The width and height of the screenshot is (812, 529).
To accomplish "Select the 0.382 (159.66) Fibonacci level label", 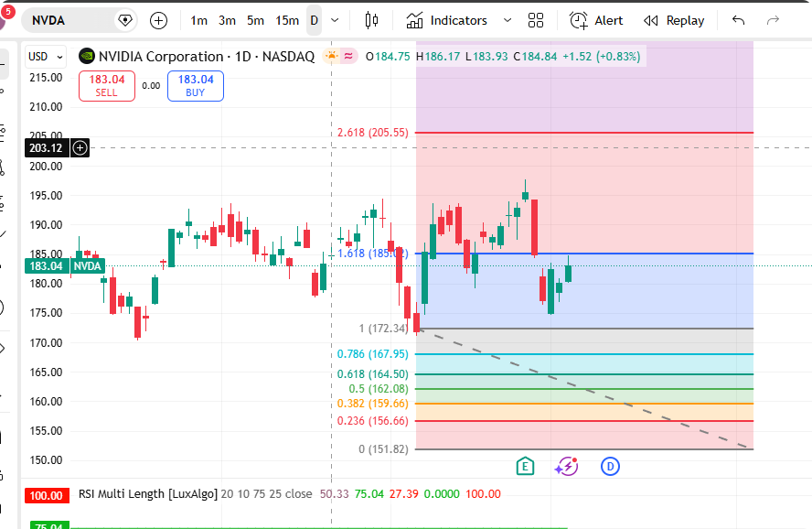I will (373, 404).
